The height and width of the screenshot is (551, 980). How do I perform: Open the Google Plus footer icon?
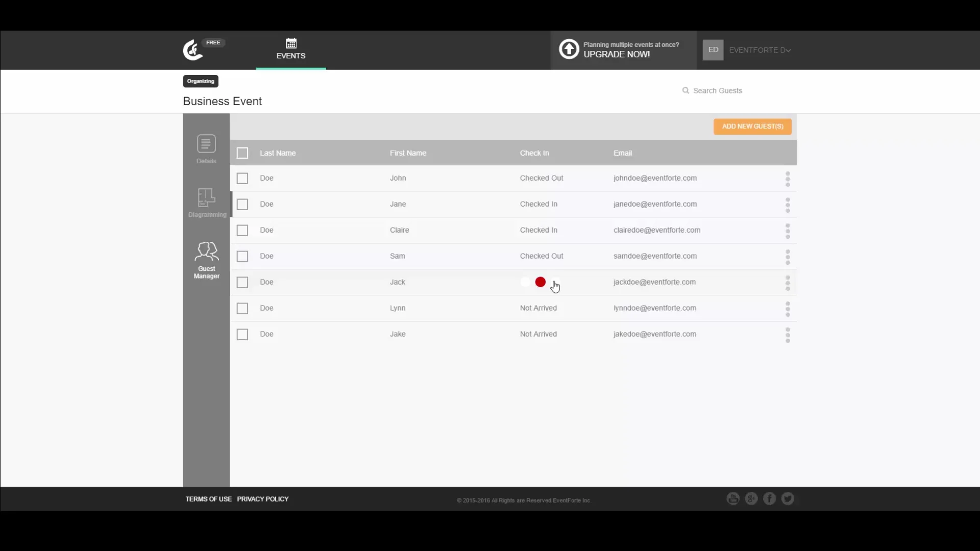point(751,498)
